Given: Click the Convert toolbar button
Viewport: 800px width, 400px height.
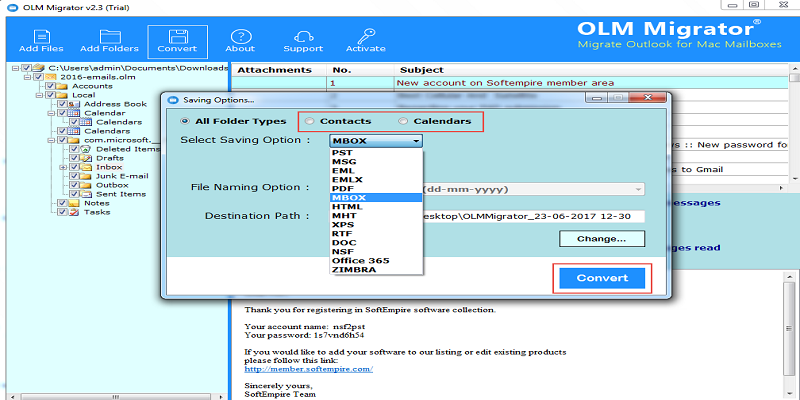Looking at the screenshot, I should click(x=177, y=42).
